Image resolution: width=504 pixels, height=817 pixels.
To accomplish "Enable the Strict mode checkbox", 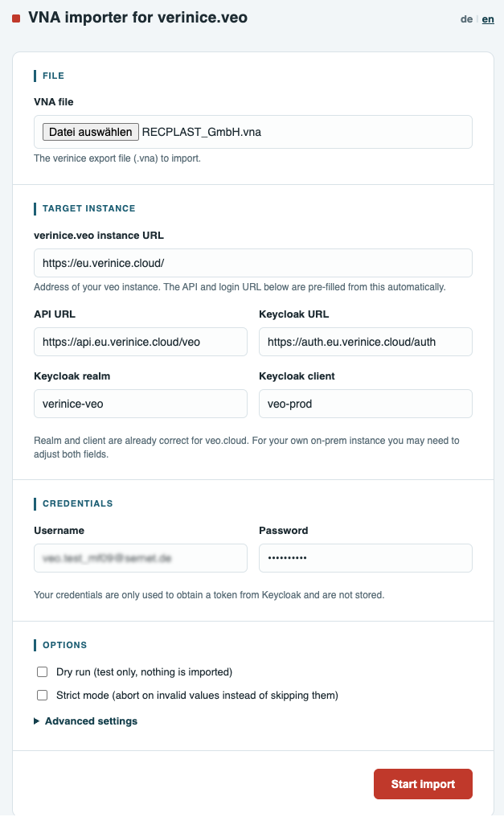I will [42, 696].
